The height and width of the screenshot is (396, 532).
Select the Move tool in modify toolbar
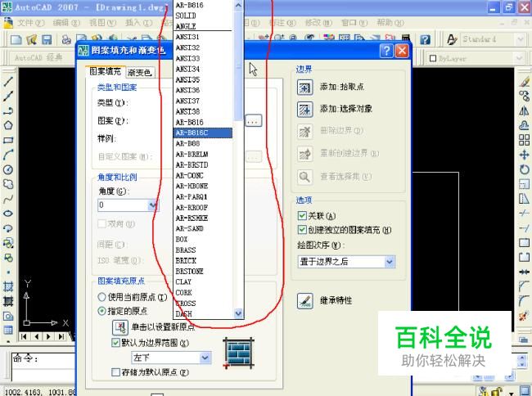[524, 155]
